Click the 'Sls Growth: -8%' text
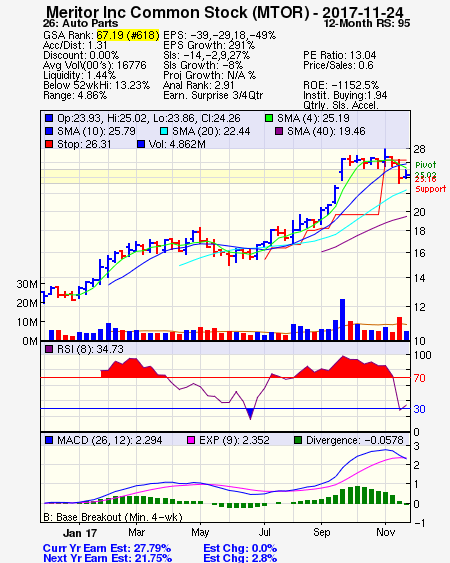This screenshot has width=450, height=563. point(203,65)
